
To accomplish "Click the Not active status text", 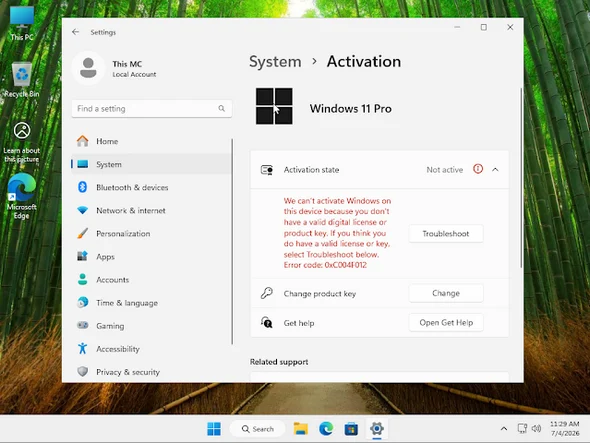I will pyautogui.click(x=444, y=169).
